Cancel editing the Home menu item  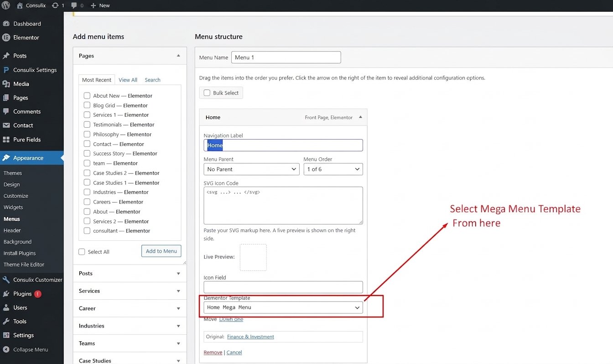point(234,353)
